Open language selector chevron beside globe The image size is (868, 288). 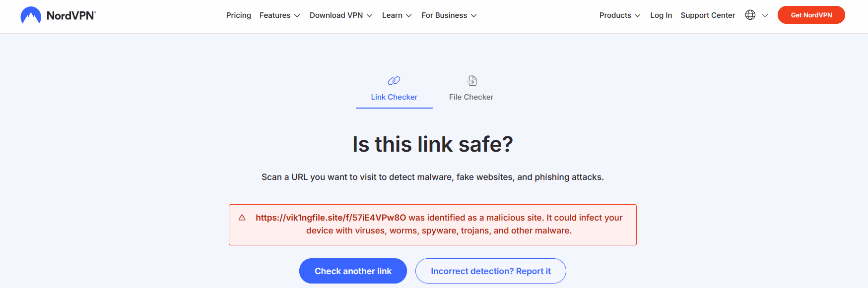(x=765, y=16)
